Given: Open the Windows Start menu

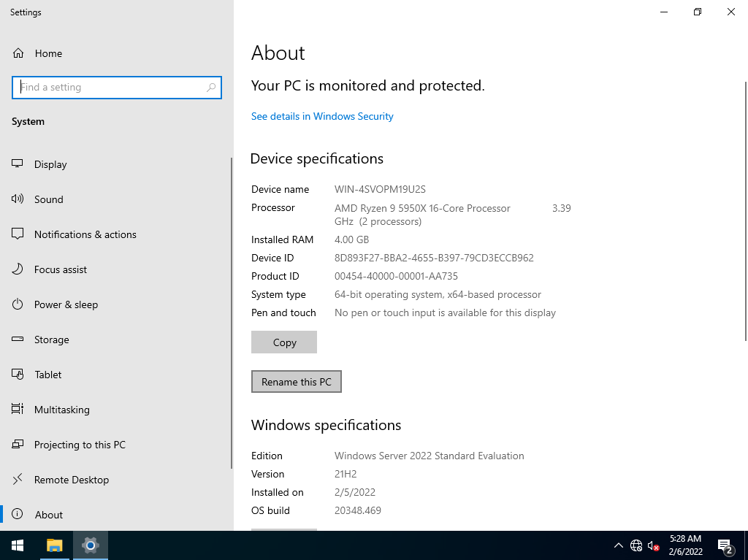Looking at the screenshot, I should point(18,545).
